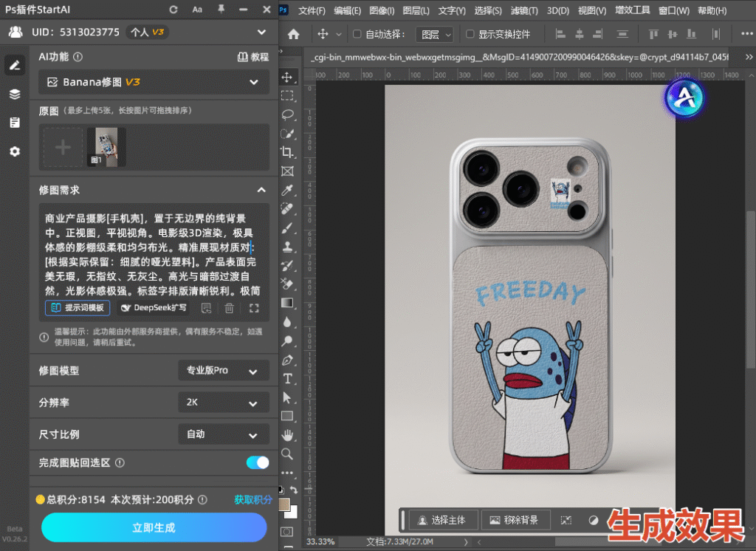Open the 提示词模板 button
The image size is (756, 551).
(x=78, y=308)
